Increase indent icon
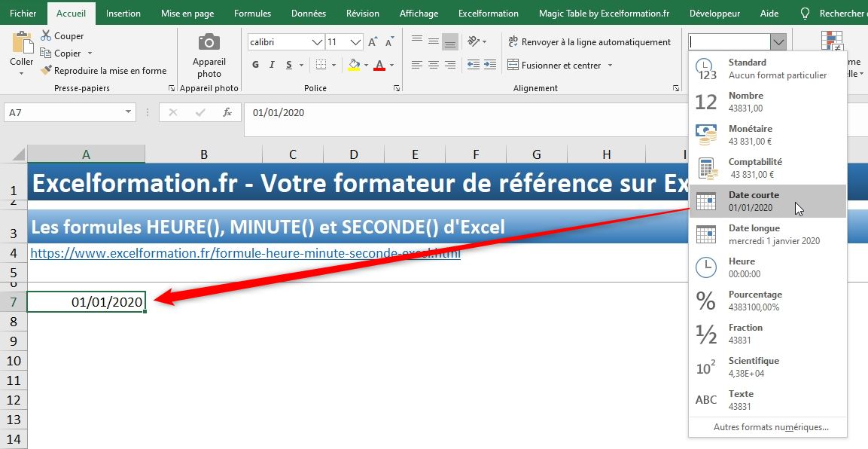The image size is (868, 449). (x=490, y=65)
